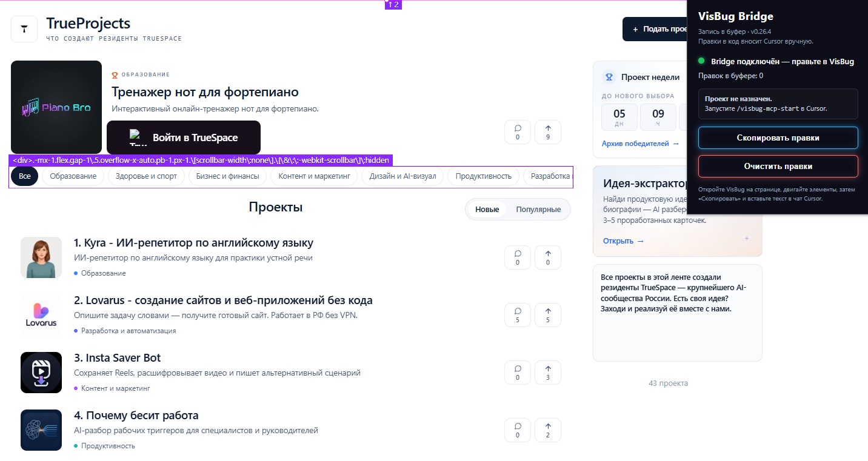Click Очистить правки button

point(778,166)
